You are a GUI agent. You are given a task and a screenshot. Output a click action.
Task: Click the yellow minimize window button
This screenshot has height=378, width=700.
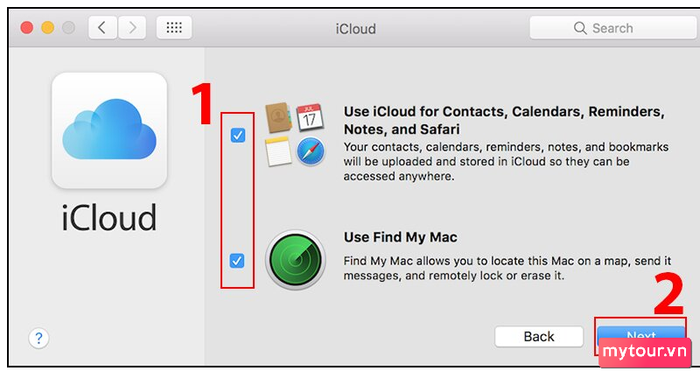48,28
